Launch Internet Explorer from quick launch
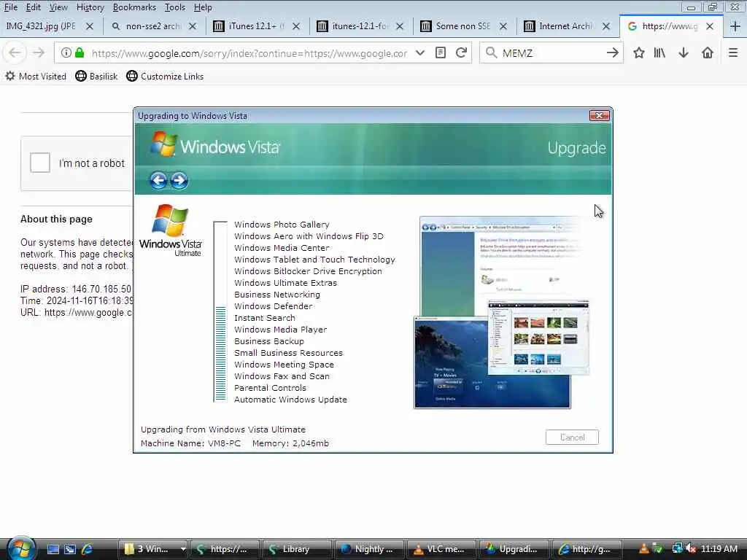Image resolution: width=747 pixels, height=560 pixels. [88, 550]
